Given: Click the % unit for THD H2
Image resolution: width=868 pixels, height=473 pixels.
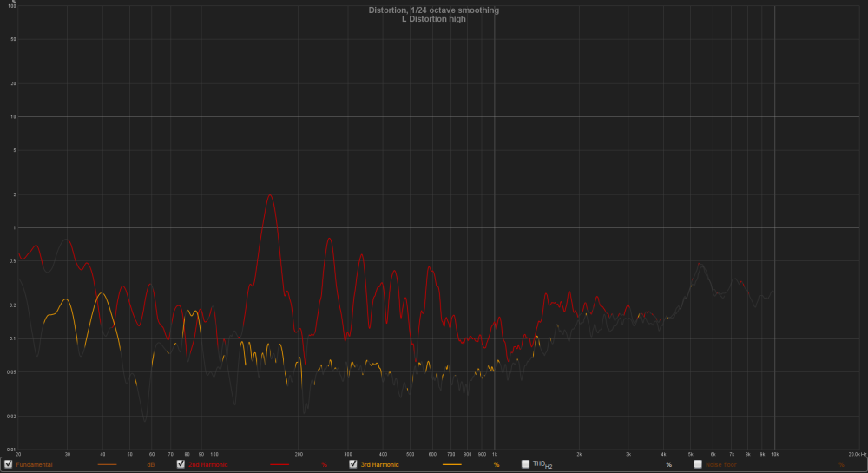Looking at the screenshot, I should (668, 464).
